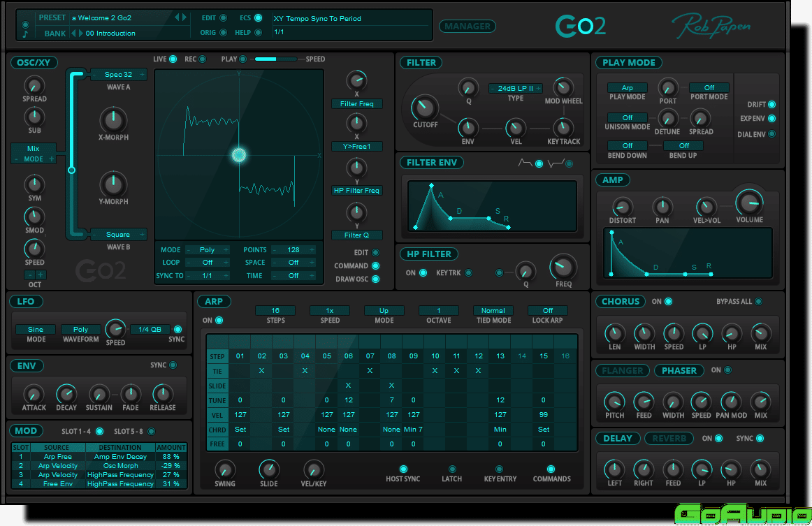The width and height of the screenshot is (812, 526).
Task: Toggle the Live LED in OSC/XY
Action: pyautogui.click(x=173, y=59)
